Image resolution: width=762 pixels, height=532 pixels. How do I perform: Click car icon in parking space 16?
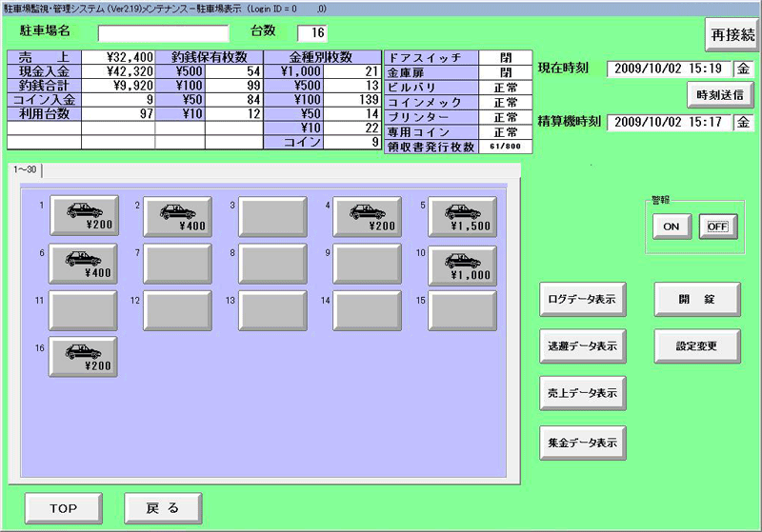click(x=84, y=357)
